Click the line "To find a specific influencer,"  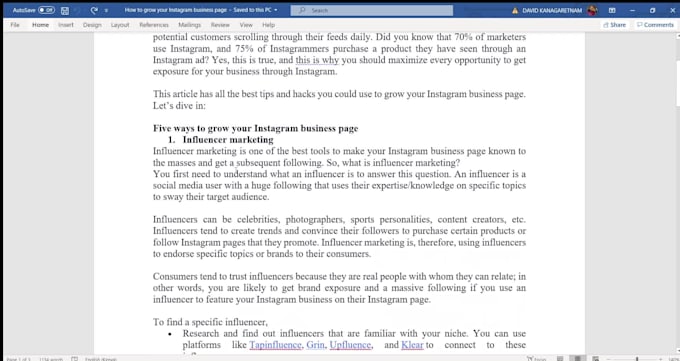click(x=210, y=322)
